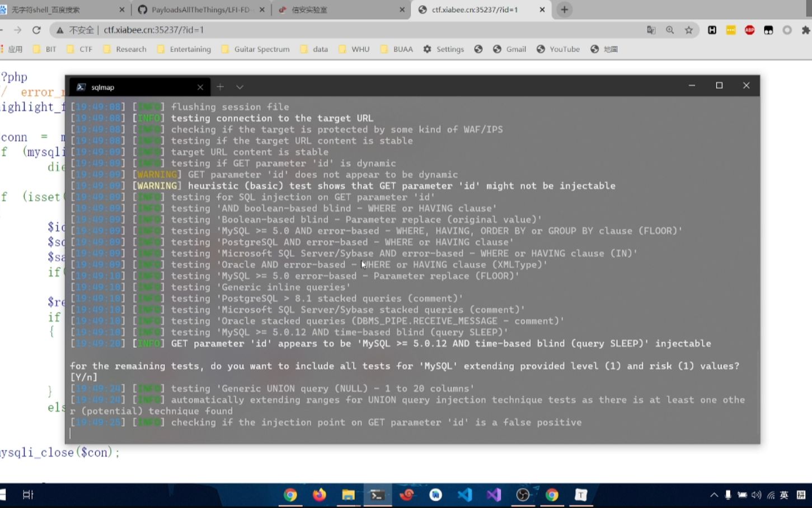Open the Settings bookmark
This screenshot has width=812, height=508.
click(x=444, y=49)
